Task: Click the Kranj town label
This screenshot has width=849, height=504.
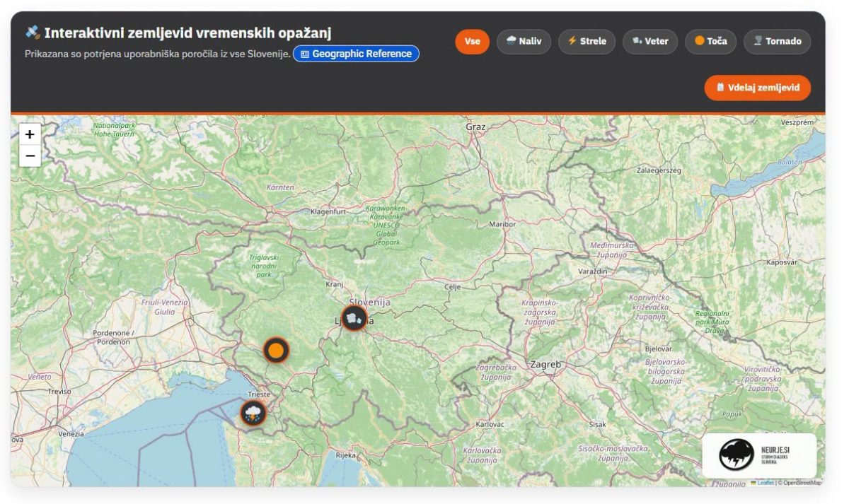Action: [x=334, y=284]
